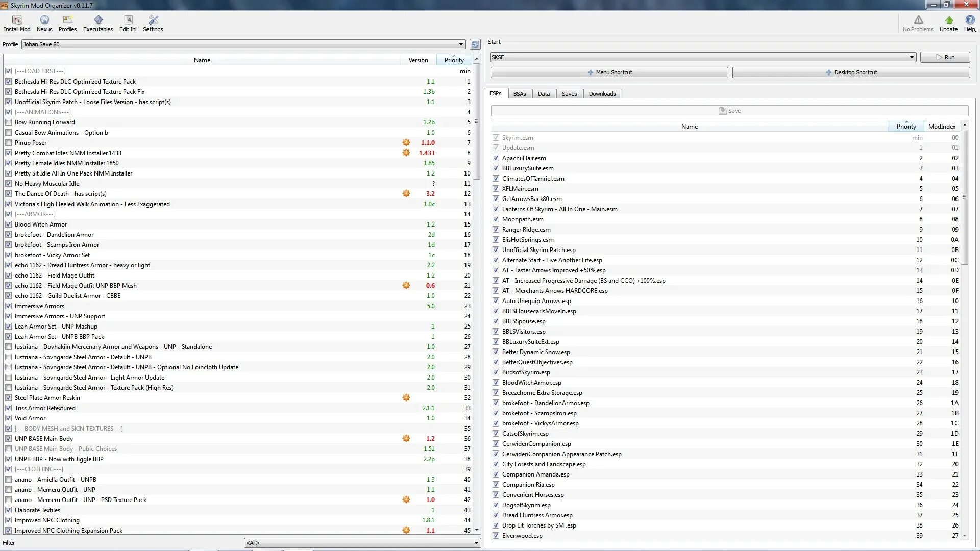Open the Profiles manager icon
Viewport: 980px width, 551px height.
pyautogui.click(x=67, y=23)
